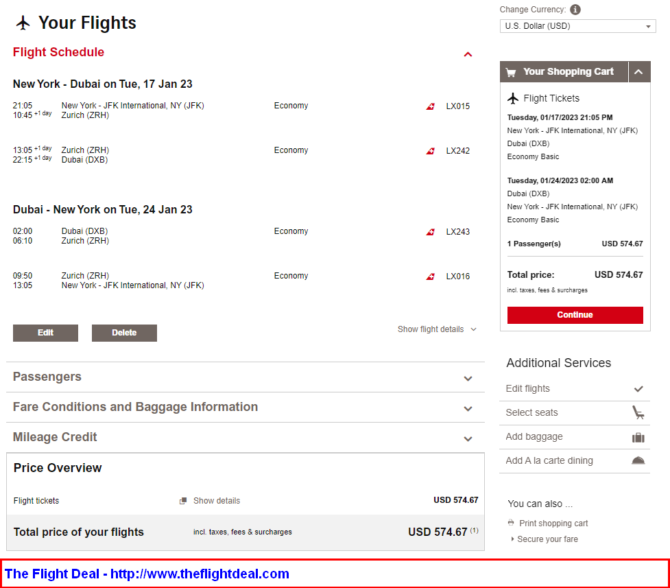Click the Swiss airline logo next to LX015
Screen dimensions: 670x588
click(430, 106)
